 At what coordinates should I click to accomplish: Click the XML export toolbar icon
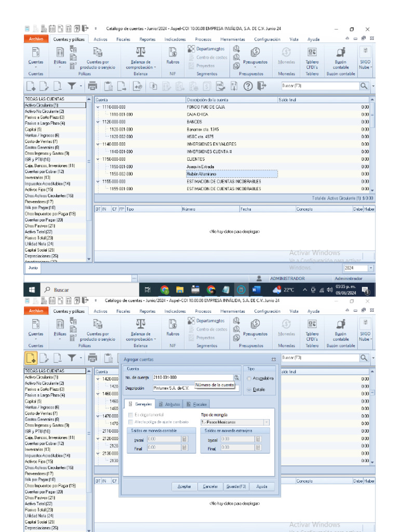click(220, 86)
